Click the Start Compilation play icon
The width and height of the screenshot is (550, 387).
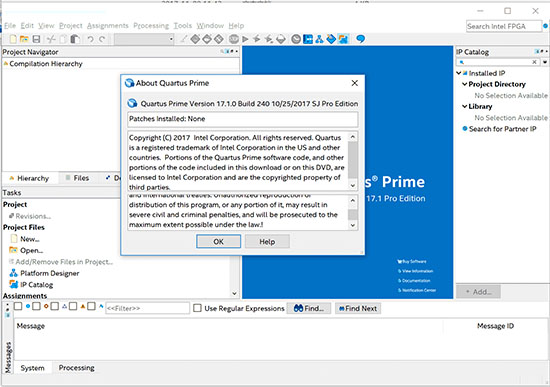coord(245,39)
